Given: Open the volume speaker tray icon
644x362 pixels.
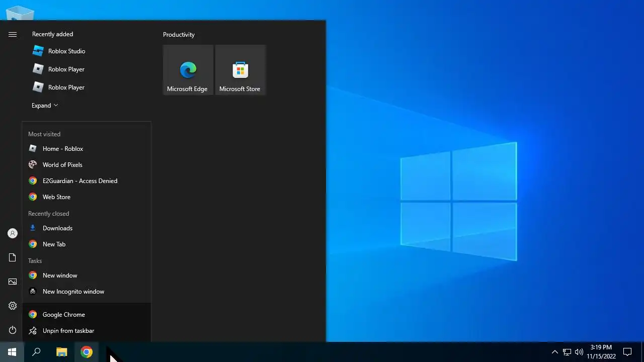Looking at the screenshot, I should [579, 352].
